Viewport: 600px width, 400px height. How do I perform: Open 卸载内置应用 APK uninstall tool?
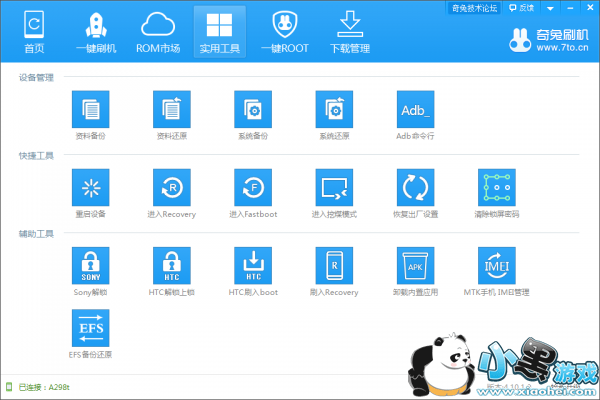(415, 265)
